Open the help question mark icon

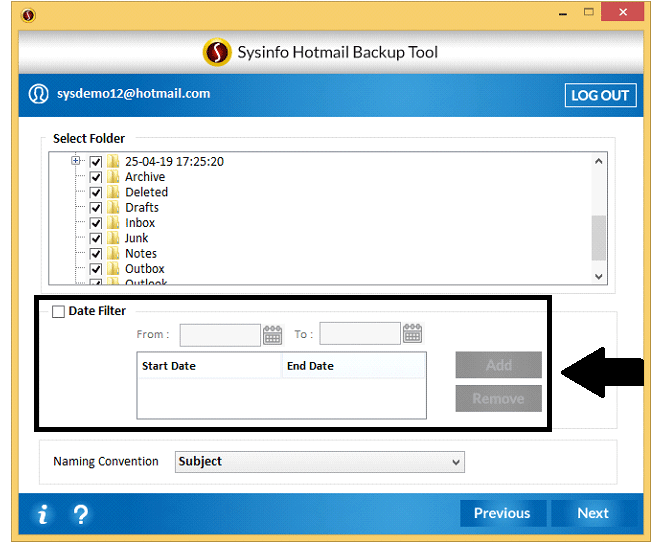pos(81,514)
